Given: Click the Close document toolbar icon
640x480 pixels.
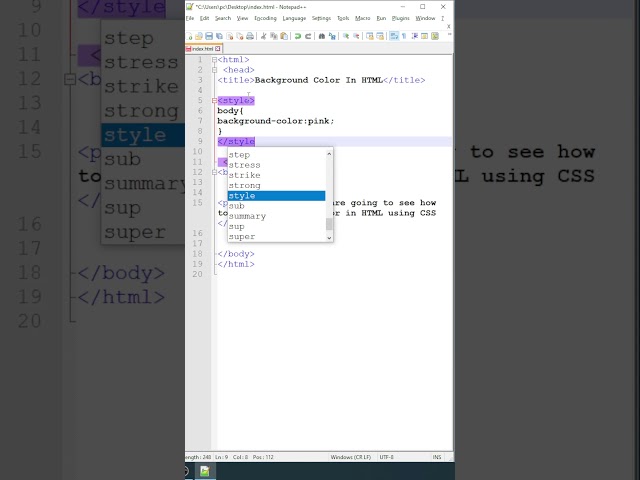Looking at the screenshot, I should coord(230,36).
